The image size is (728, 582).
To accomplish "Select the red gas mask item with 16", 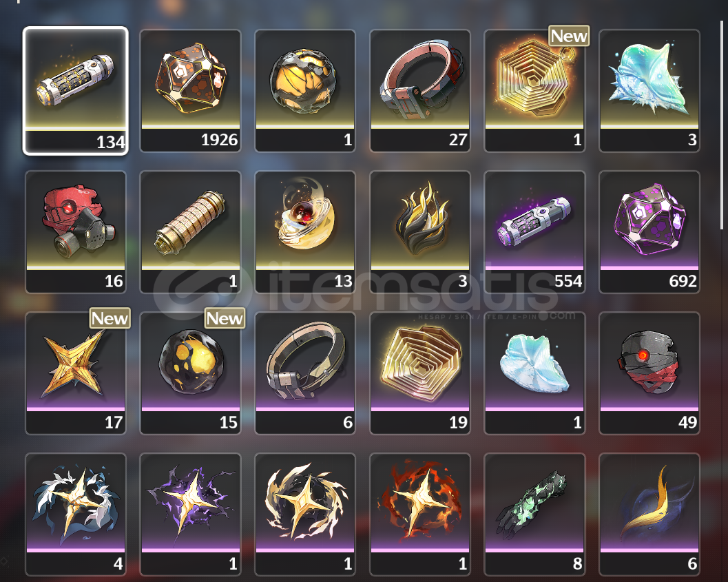I will tap(76, 232).
